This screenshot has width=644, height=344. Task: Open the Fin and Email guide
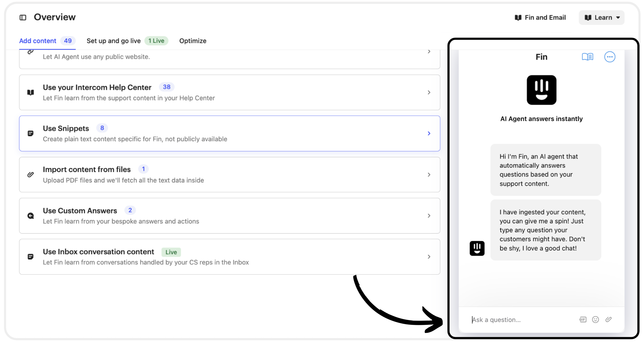tap(540, 18)
